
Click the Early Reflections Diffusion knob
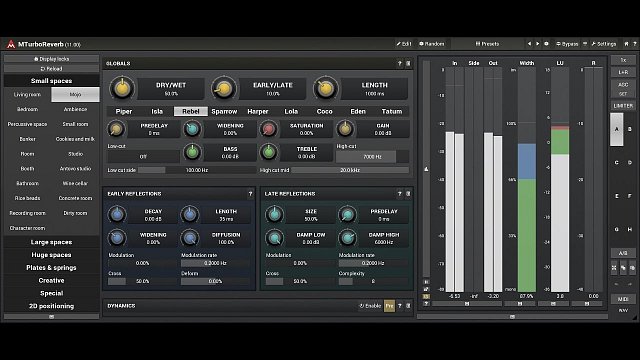(190, 238)
